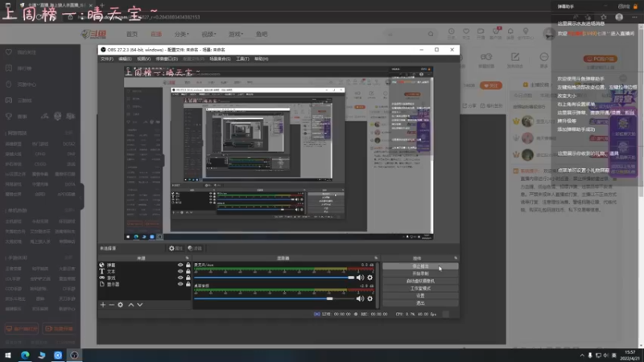Remove selected source with minus icon
Screen dimensions: 644x362
point(111,305)
